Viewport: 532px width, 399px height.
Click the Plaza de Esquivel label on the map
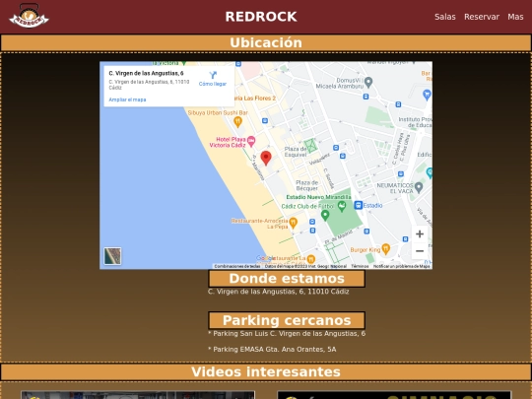tap(296, 152)
